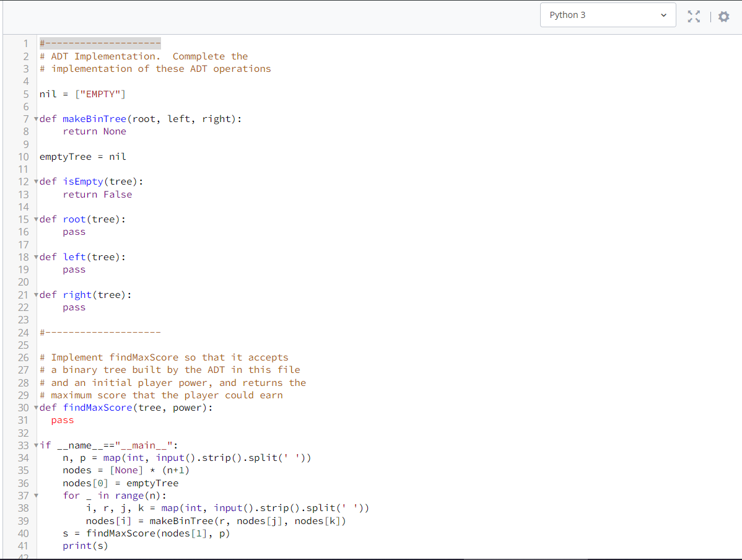
Task: Click line number 32 in the gutter
Action: tap(23, 433)
